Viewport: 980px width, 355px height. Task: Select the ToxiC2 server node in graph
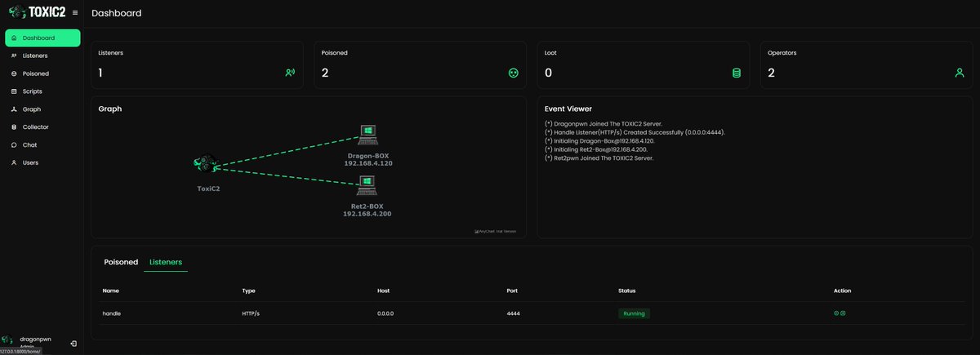point(206,164)
